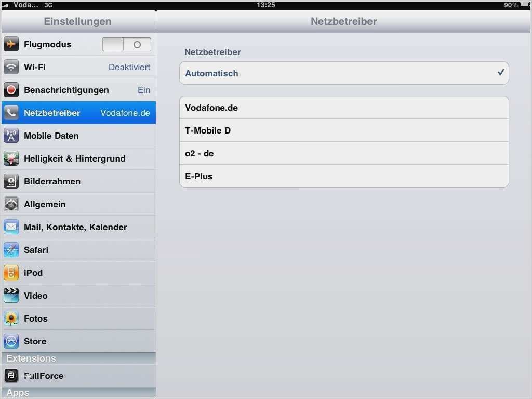Viewport: 532px width, 399px height.
Task: Open the Store settings entry
Action: [79, 341]
